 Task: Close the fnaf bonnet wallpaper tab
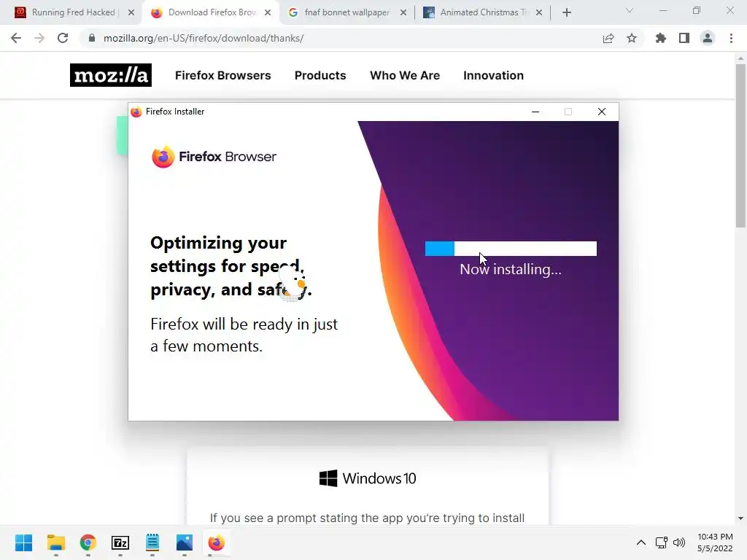coord(403,12)
